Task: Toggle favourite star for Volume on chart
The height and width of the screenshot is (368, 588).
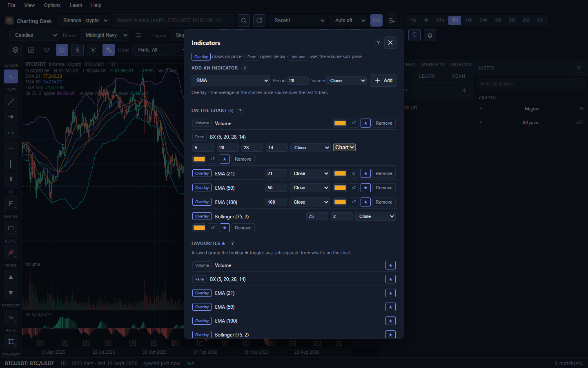Action: coord(365,123)
